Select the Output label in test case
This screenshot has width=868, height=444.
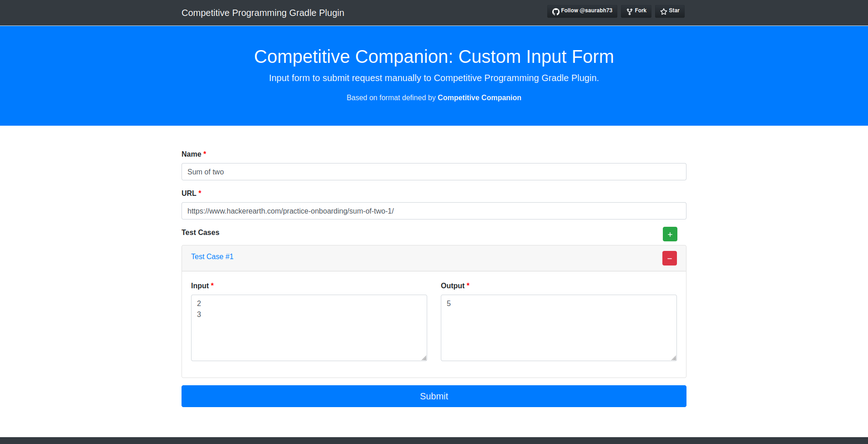click(x=455, y=286)
